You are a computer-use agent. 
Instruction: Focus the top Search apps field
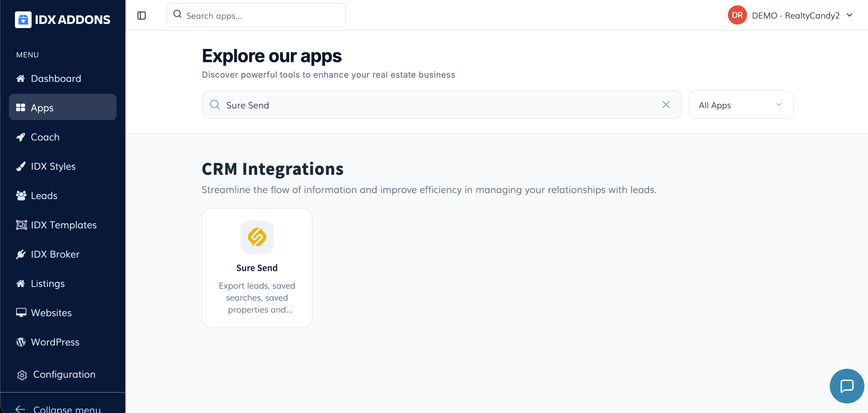256,16
